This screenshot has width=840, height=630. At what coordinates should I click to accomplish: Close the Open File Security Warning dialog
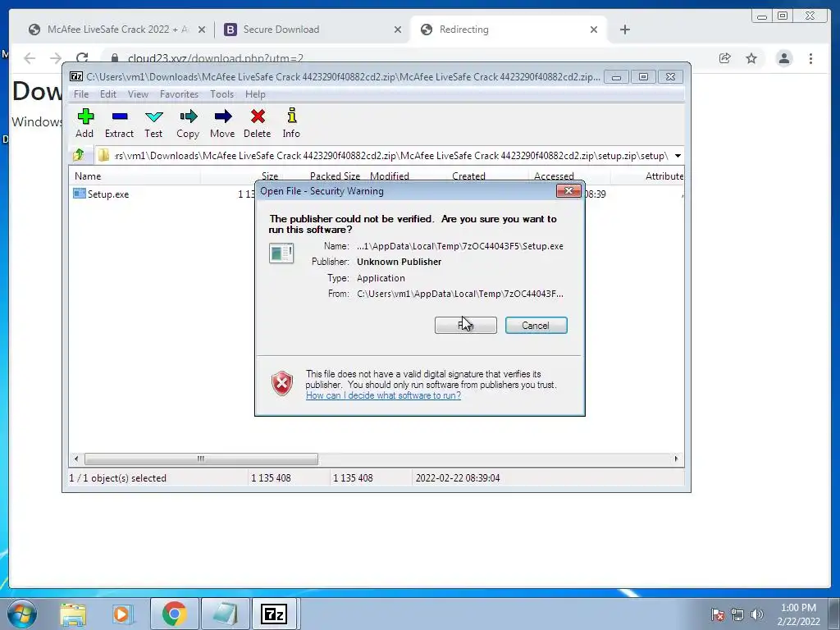point(568,190)
